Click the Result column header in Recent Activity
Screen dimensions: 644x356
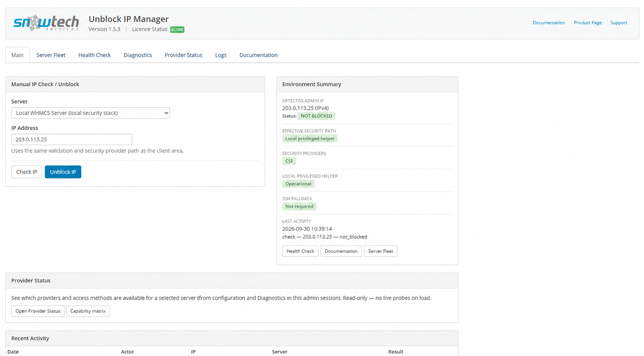(396, 352)
